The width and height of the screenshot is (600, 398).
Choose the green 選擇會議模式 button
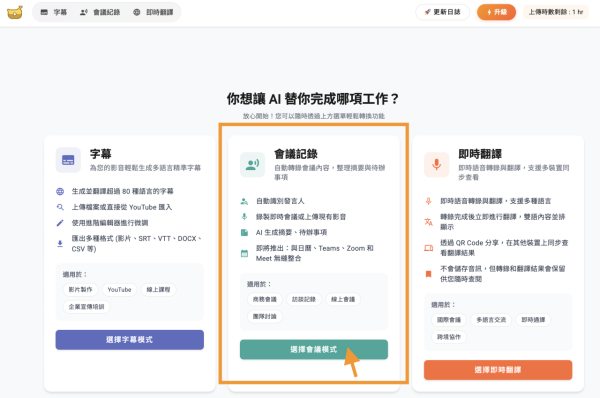[314, 349]
